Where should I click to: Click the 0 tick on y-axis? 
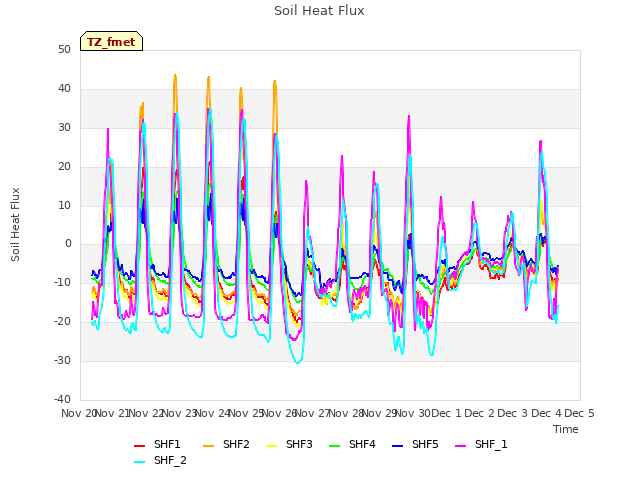pos(68,244)
